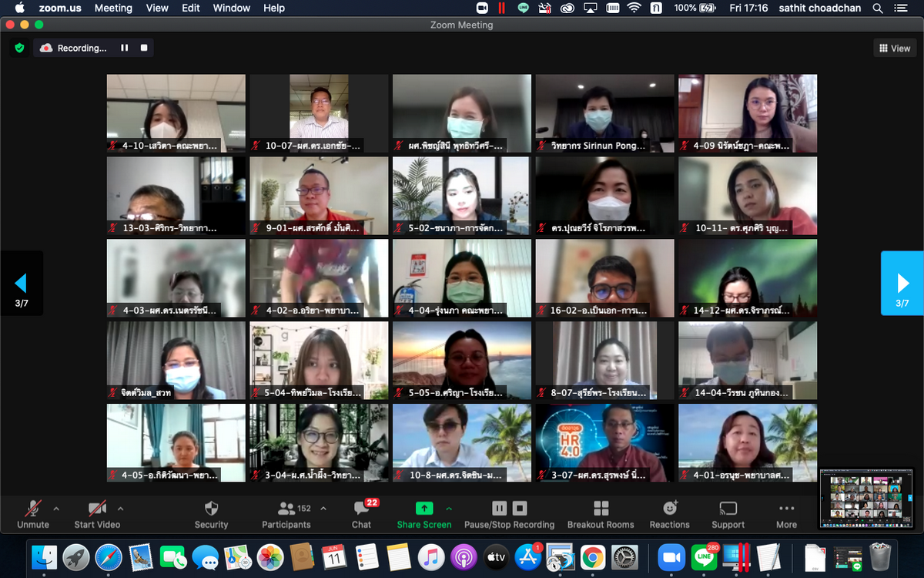Open the Reactions menu
This screenshot has height=578, width=924.
669,509
